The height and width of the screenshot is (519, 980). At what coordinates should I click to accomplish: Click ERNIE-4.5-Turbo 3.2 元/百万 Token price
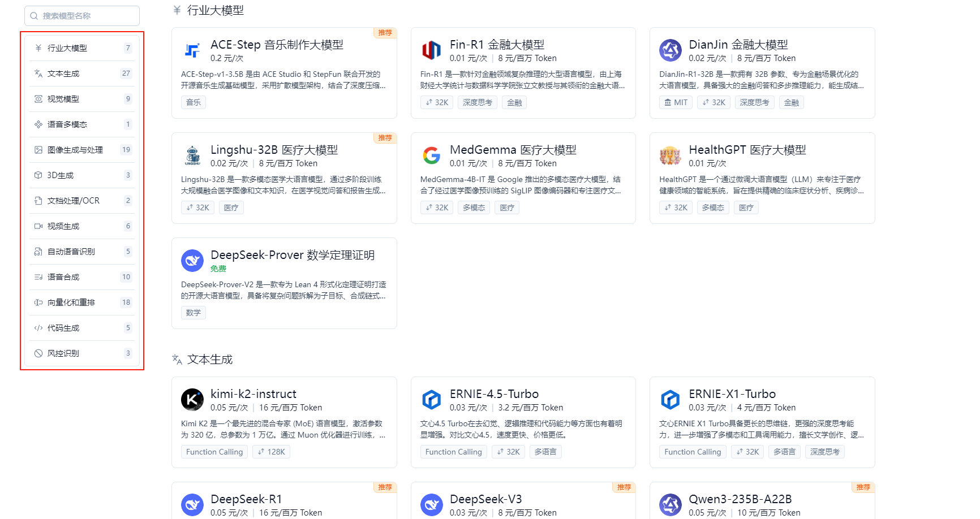pyautogui.click(x=531, y=408)
